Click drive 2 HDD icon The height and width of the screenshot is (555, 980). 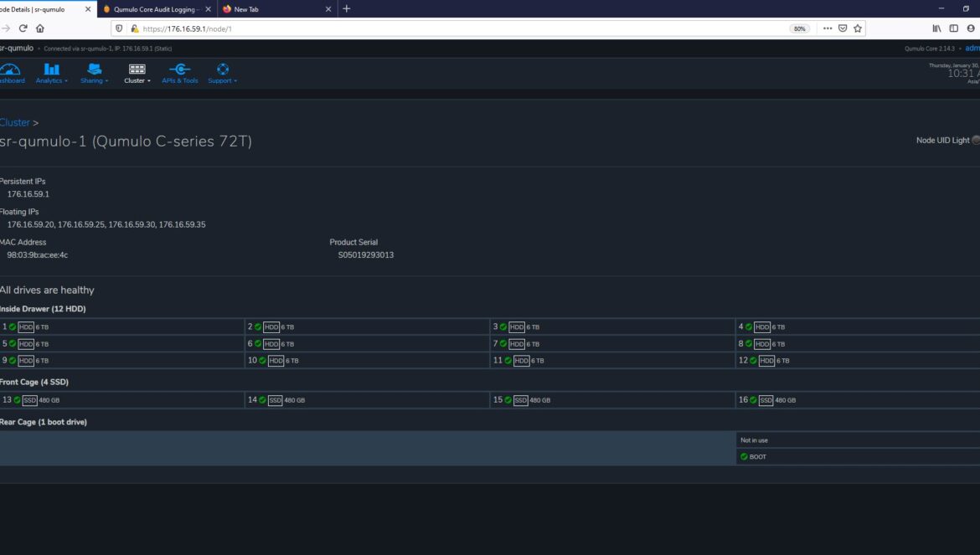[x=271, y=327]
